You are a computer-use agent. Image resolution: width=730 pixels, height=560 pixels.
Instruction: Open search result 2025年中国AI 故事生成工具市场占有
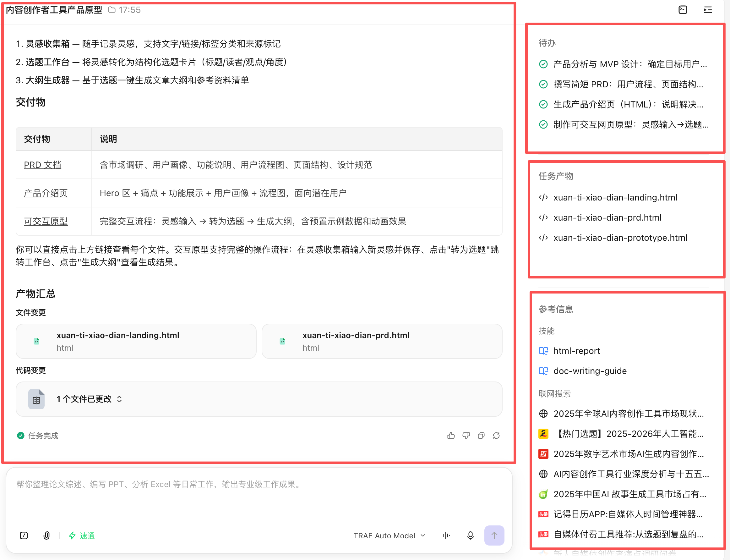pyautogui.click(x=622, y=494)
